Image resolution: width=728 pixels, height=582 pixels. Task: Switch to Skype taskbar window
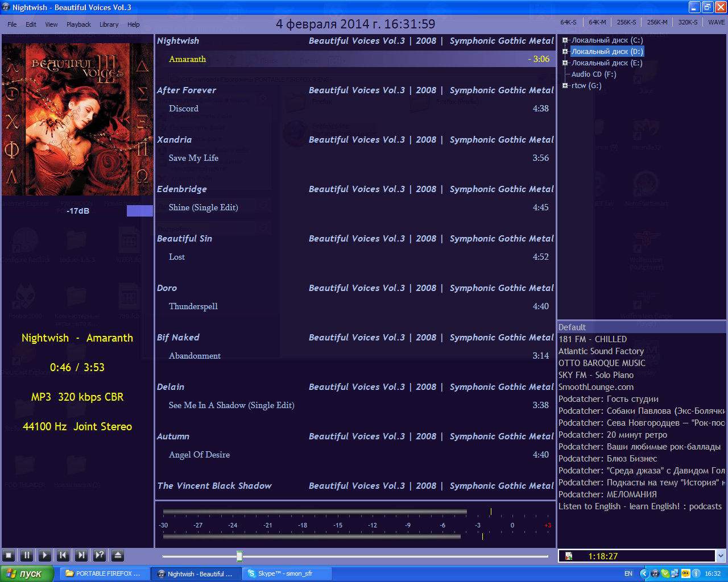(287, 574)
